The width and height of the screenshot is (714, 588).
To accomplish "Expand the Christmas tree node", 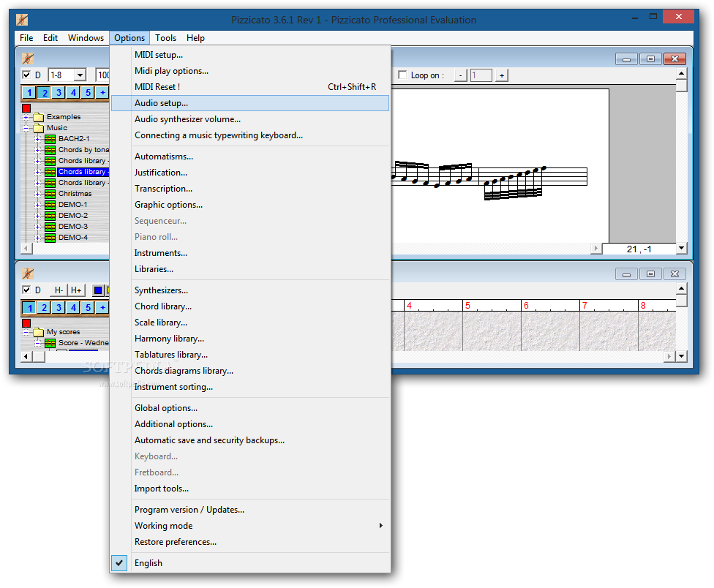I will pos(38,193).
